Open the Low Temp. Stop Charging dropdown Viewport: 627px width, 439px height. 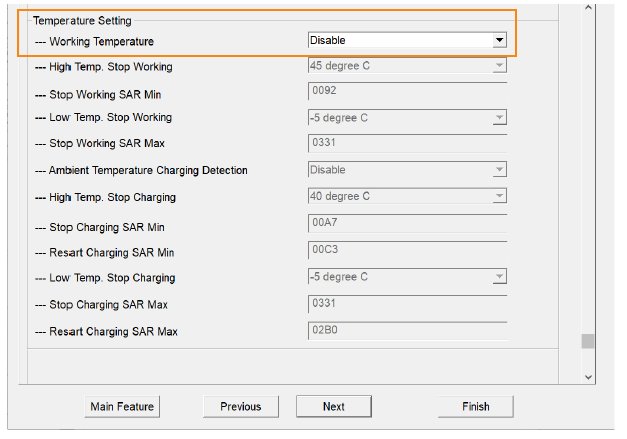tap(499, 277)
